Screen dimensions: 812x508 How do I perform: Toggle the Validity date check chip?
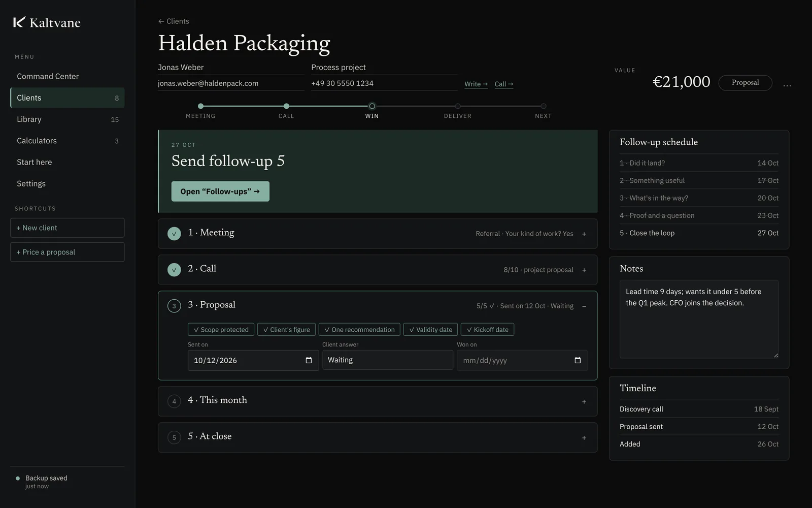pos(431,329)
